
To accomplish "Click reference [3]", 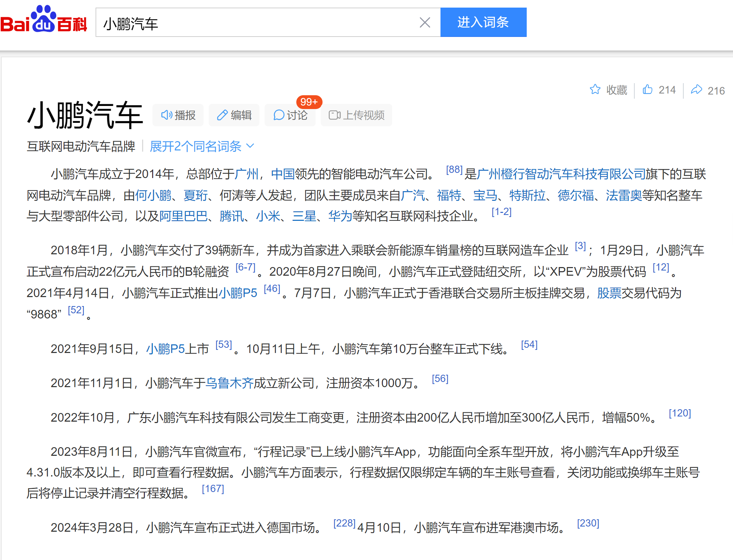I will pos(580,246).
